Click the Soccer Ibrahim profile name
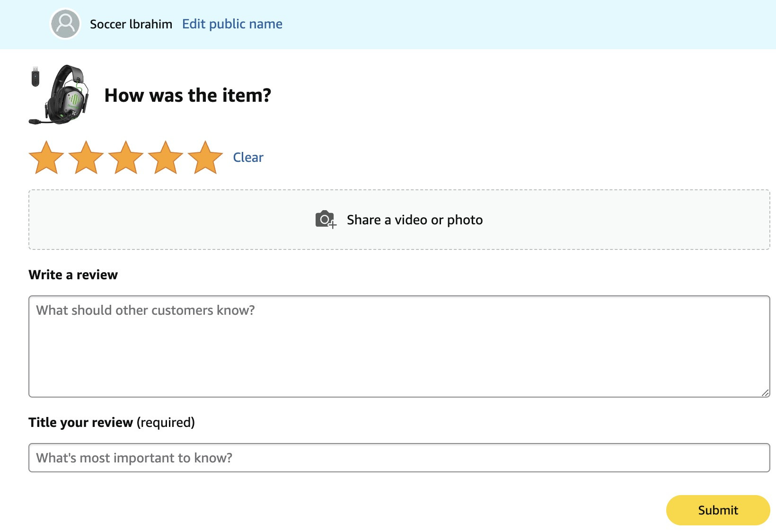Viewport: 776px width, 532px height. (x=131, y=24)
